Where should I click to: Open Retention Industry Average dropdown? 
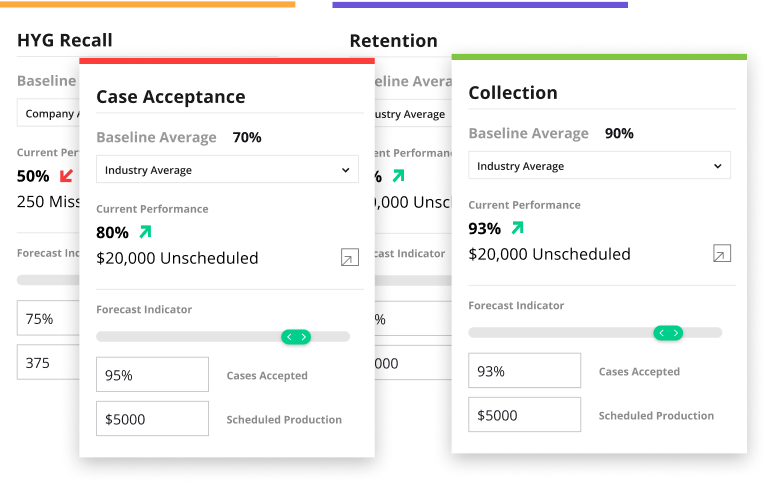pos(413,114)
